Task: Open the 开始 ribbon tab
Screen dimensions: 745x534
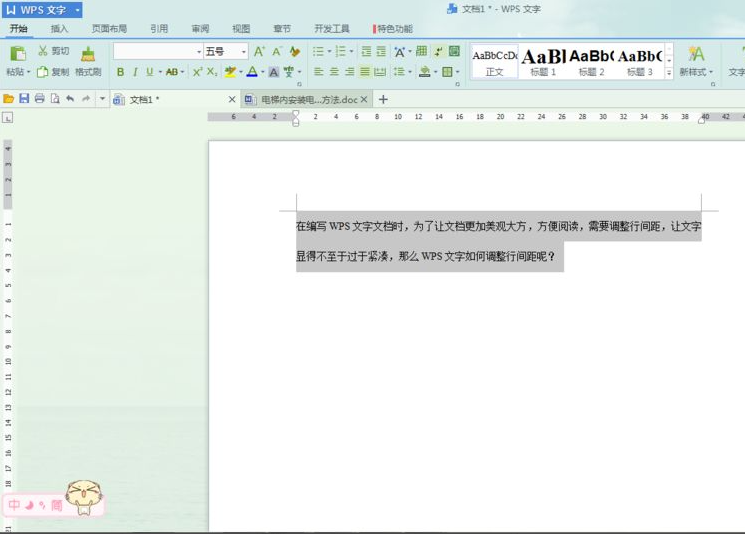Action: tap(18, 29)
